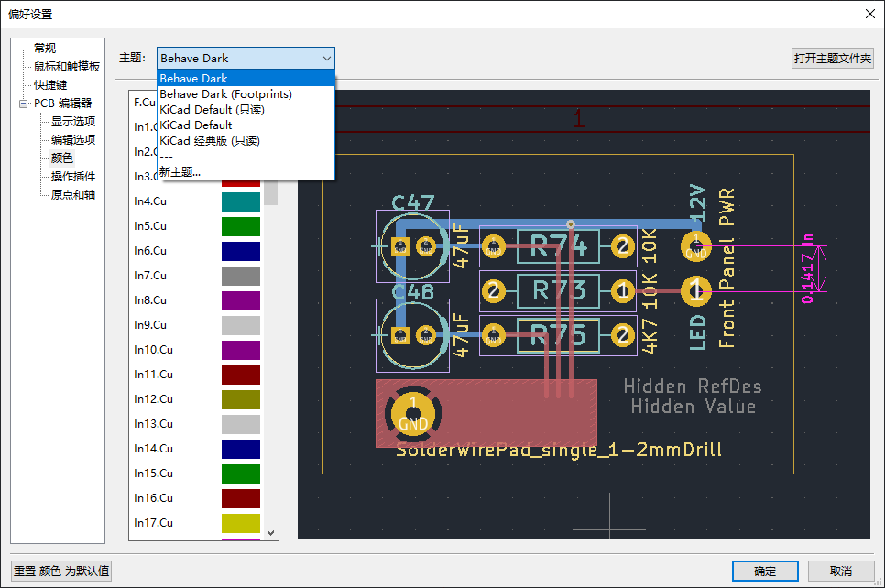Open 编辑选项 under PCB editor
Image resolution: width=885 pixels, height=588 pixels.
[x=73, y=140]
